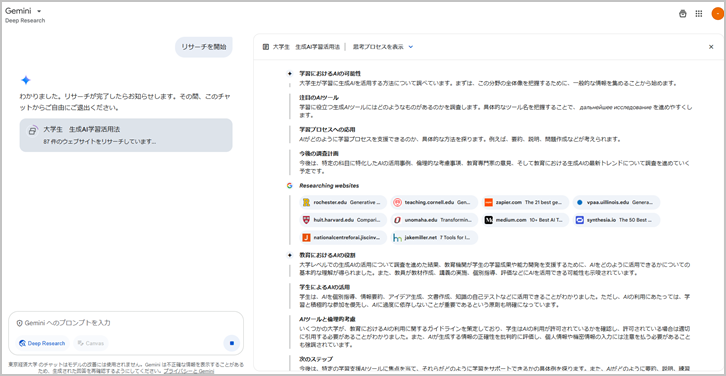Click the AIツールと倫理的考慮 heading

pyautogui.click(x=327, y=319)
